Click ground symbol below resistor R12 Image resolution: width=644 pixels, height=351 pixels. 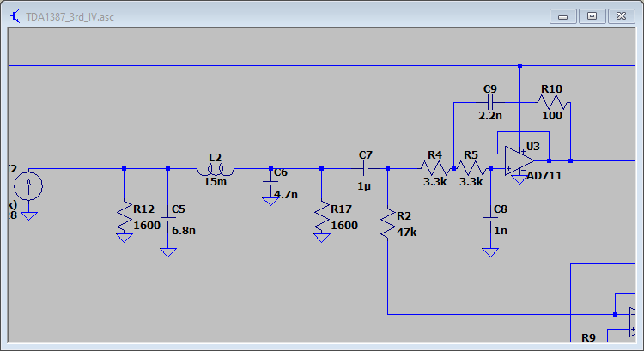[125, 238]
